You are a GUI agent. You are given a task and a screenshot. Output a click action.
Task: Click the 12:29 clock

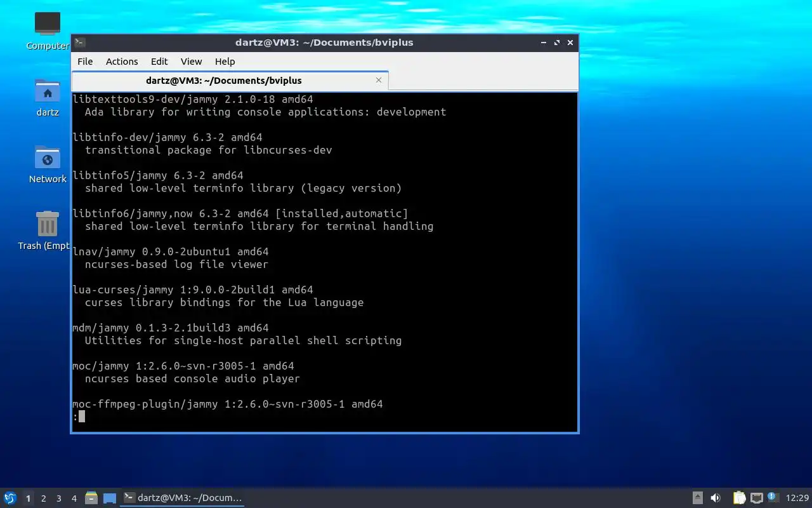(797, 498)
